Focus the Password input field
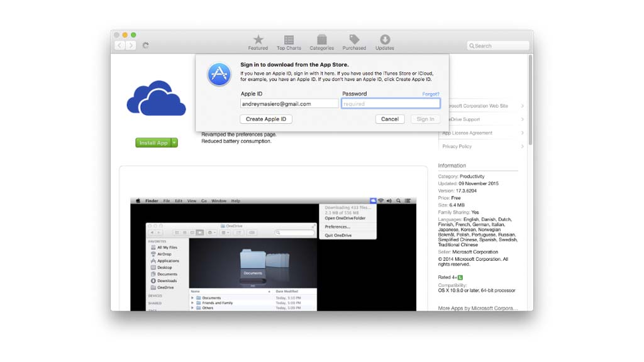Screen dimensions: 644x362 click(x=391, y=104)
